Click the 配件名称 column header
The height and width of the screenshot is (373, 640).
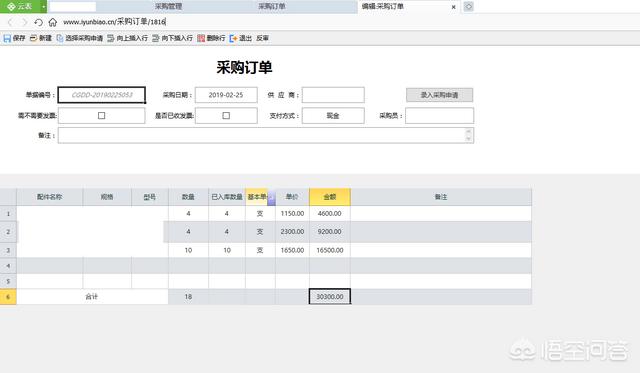pyautogui.click(x=49, y=197)
